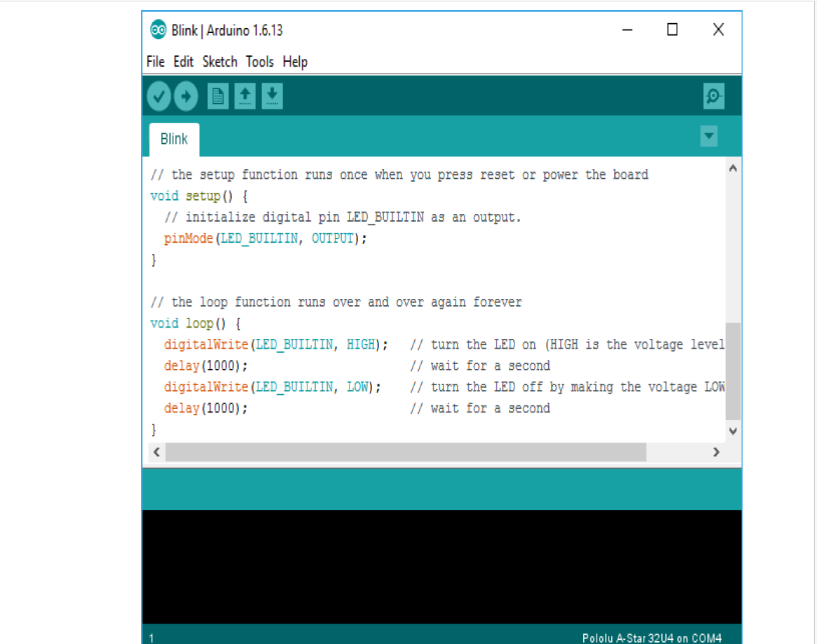
Task: Click the horizontal scrollbar right arrow
Action: 716,452
